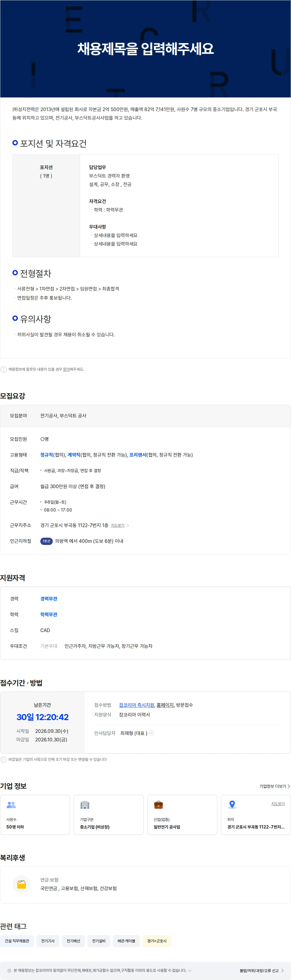Click the 산업(업종) briefcase icon

[159, 805]
